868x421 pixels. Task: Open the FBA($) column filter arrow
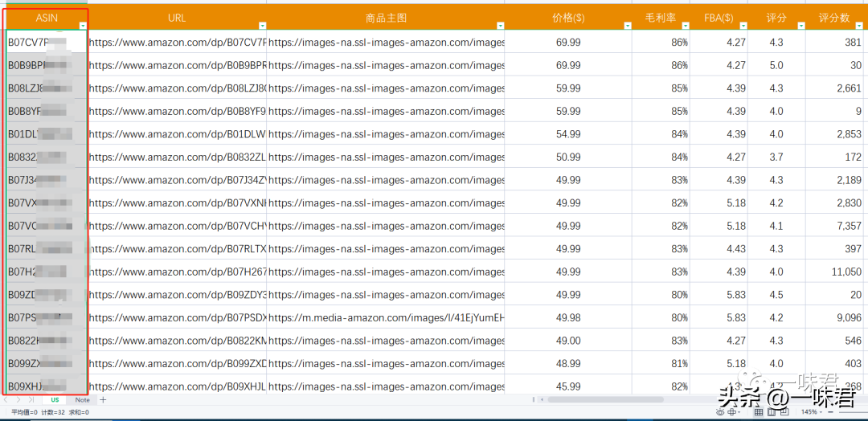click(743, 26)
